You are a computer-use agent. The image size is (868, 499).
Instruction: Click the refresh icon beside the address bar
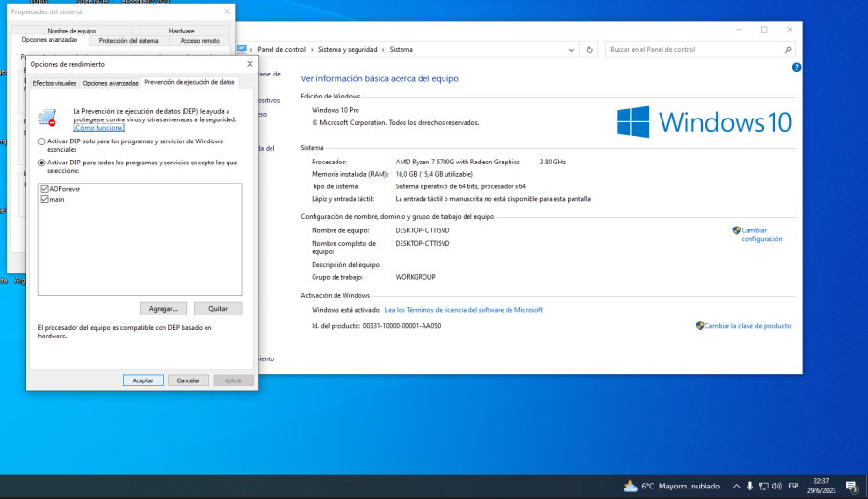[x=589, y=49]
